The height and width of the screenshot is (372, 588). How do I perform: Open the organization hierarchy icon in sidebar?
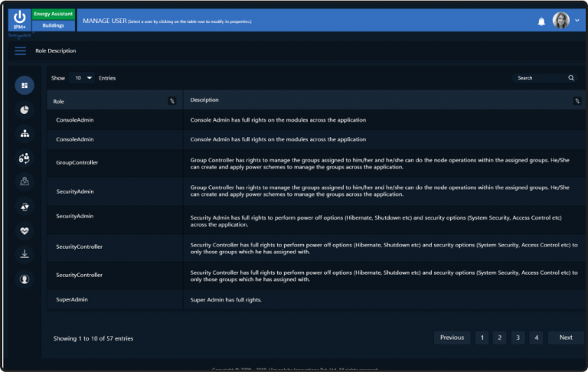point(24,134)
